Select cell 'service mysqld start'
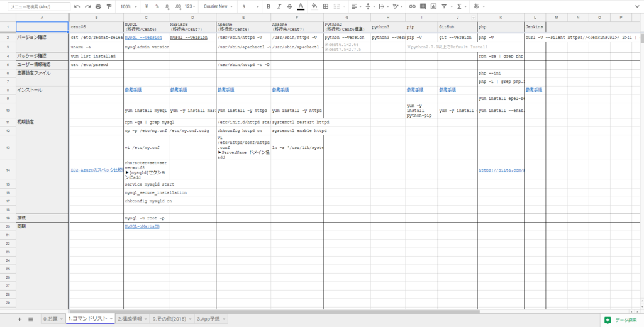 tap(146, 184)
